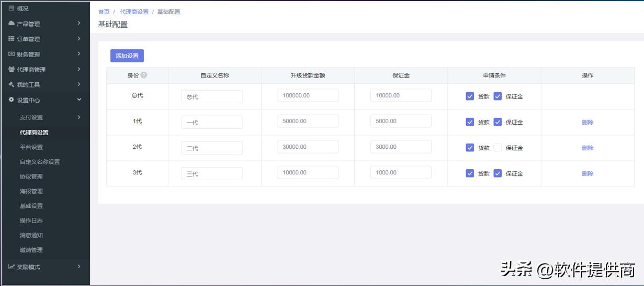Toggle 货款 checkbox in 1代 row
Viewport: 644px width, 286px height.
click(x=470, y=122)
